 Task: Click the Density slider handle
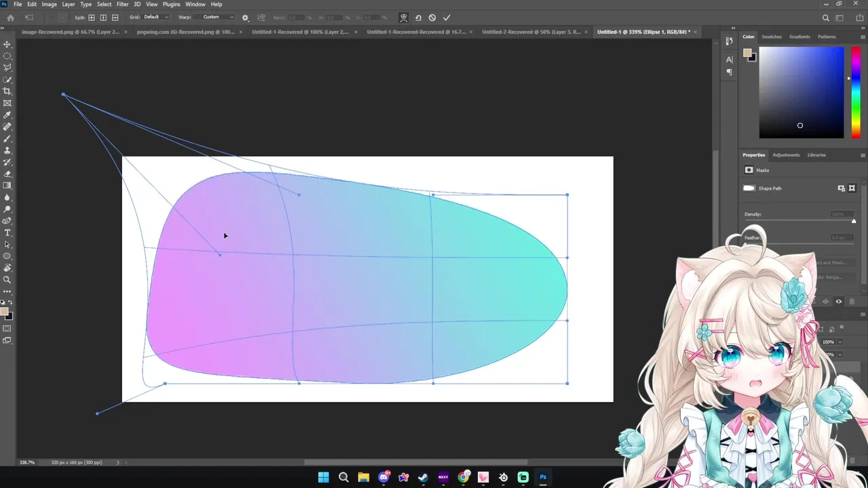click(854, 221)
